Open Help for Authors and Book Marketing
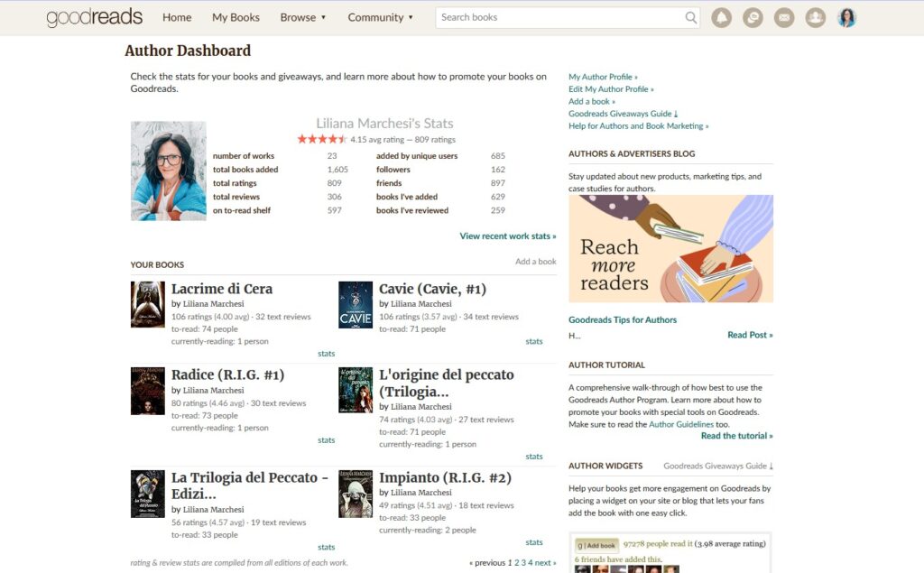This screenshot has width=924, height=573. tap(639, 126)
